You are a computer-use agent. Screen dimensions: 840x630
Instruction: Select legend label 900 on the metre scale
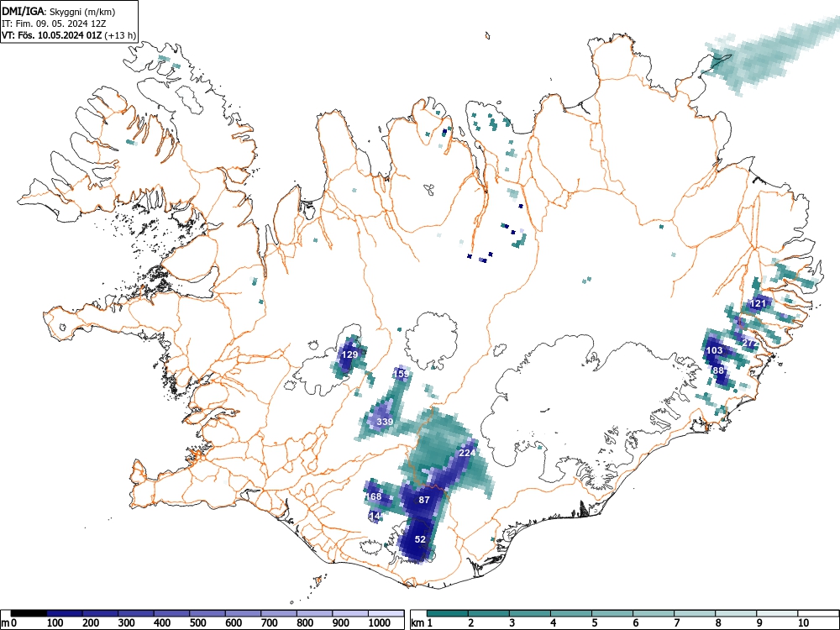341,623
